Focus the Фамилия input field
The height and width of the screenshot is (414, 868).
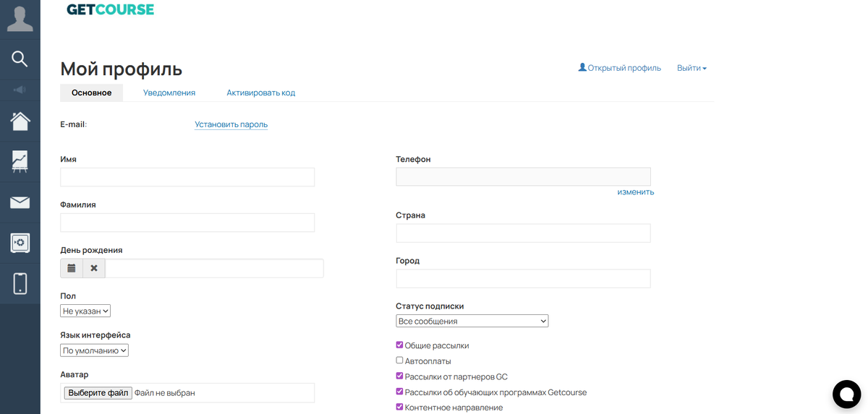coord(187,223)
